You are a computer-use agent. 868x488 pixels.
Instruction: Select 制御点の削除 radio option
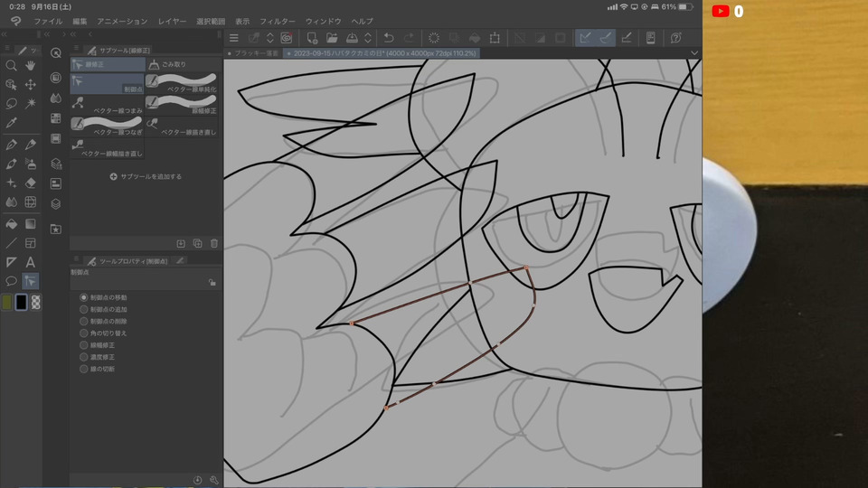pyautogui.click(x=83, y=321)
